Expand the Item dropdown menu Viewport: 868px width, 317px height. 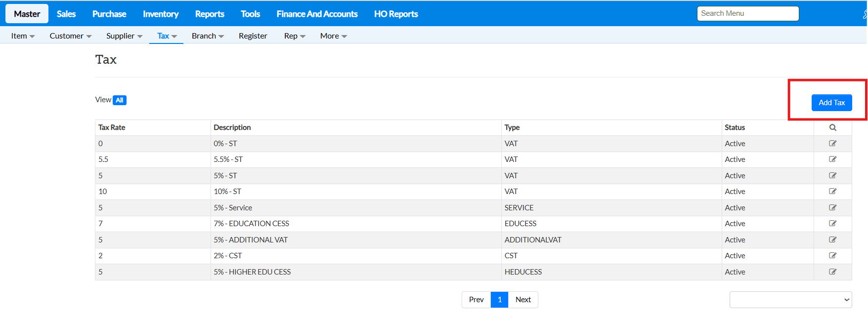point(23,36)
